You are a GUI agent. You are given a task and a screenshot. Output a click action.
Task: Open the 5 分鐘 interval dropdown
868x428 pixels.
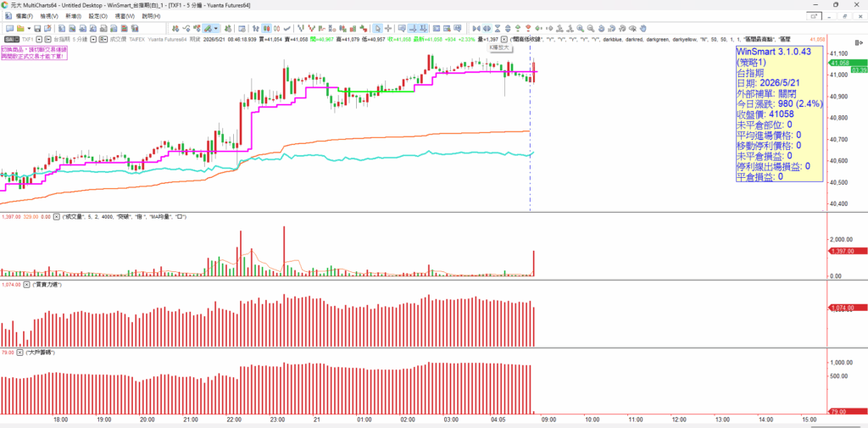93,39
